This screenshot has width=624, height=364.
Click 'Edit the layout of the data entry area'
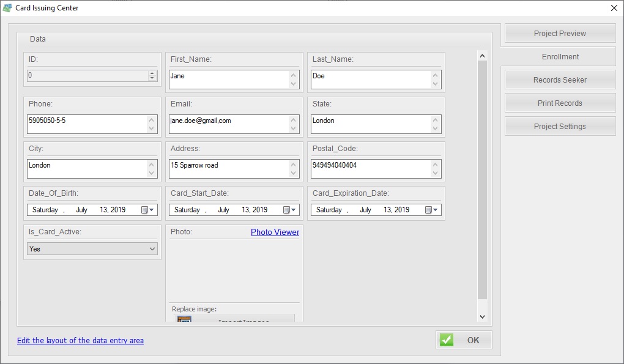point(80,340)
